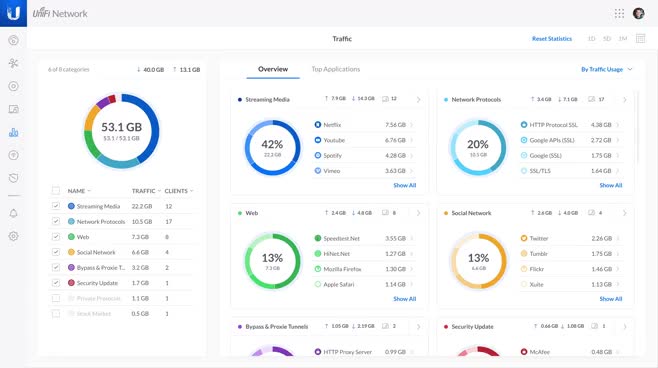Uncheck the Network Protocols category
This screenshot has width=658, height=368.
56,221
